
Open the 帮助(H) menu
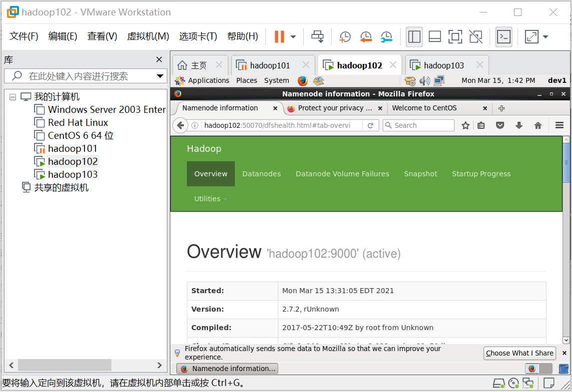243,36
